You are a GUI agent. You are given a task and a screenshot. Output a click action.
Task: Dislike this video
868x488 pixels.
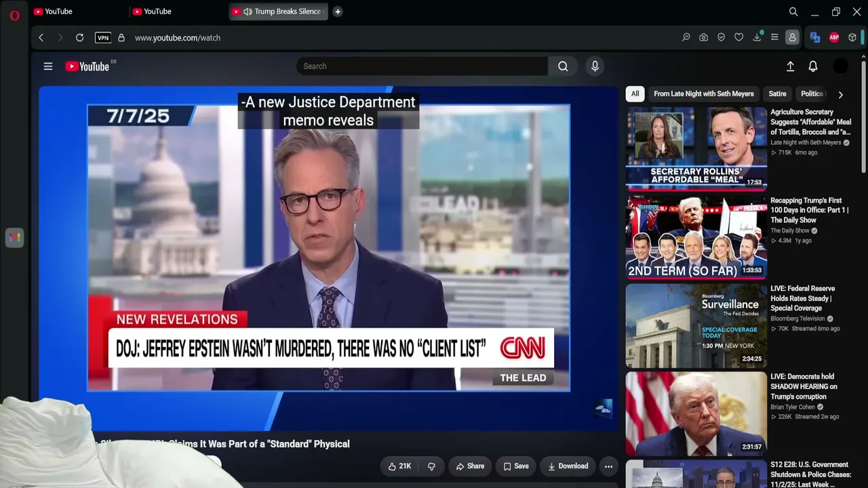click(431, 466)
